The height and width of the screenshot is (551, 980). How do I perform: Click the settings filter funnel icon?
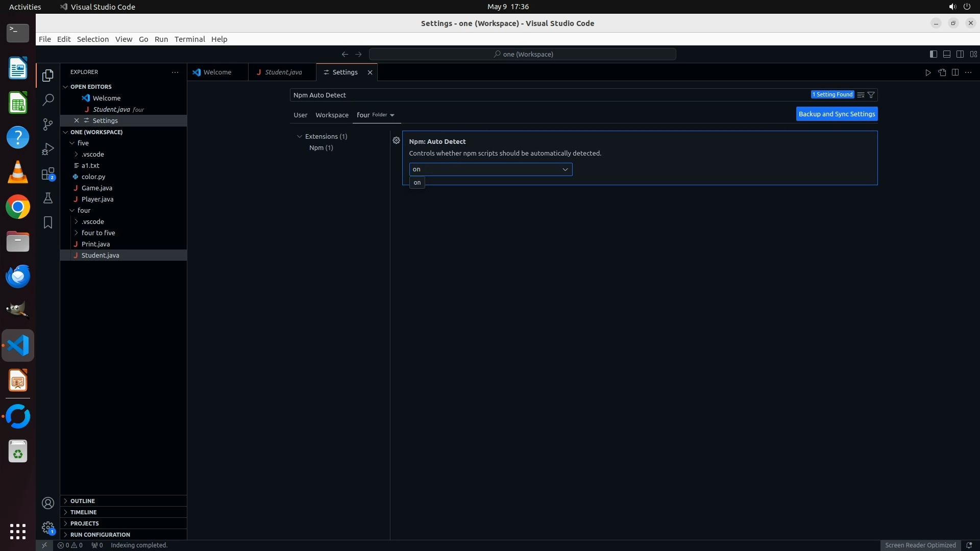(x=871, y=95)
